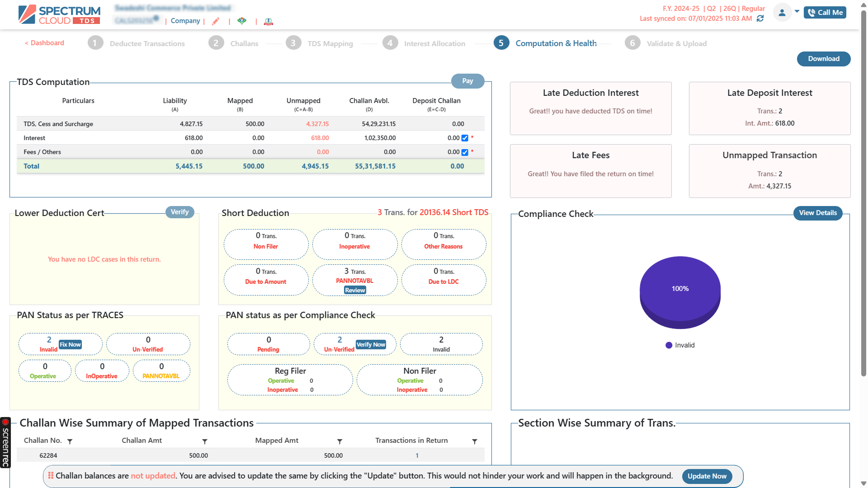
Task: Uncheck the Fees / Others deposit challan checkbox
Action: [x=465, y=152]
